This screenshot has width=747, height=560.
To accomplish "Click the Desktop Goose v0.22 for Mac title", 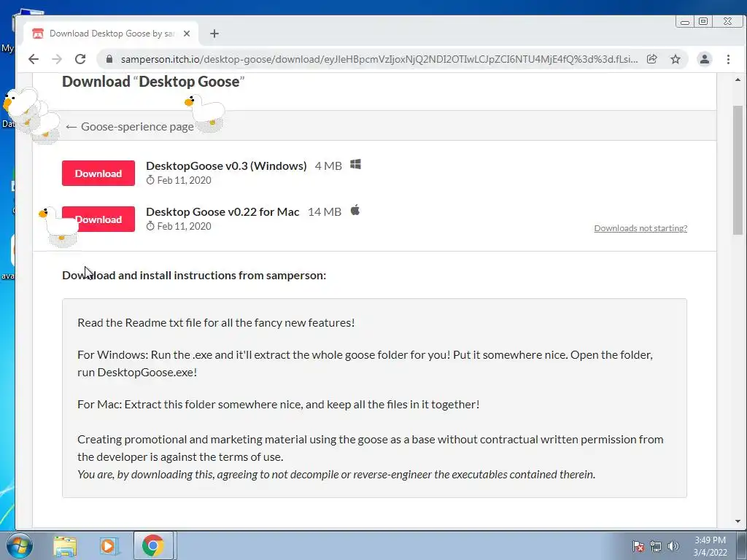I will (x=222, y=211).
